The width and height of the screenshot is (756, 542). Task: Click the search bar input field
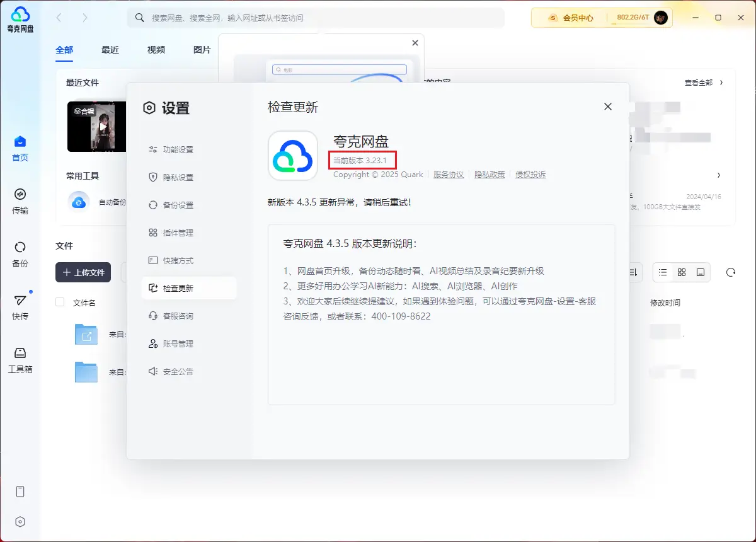coord(316,18)
